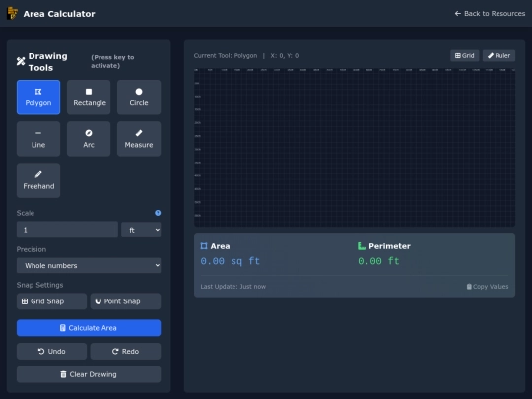
Task: Toggle the Ruler display button
Action: [499, 55]
